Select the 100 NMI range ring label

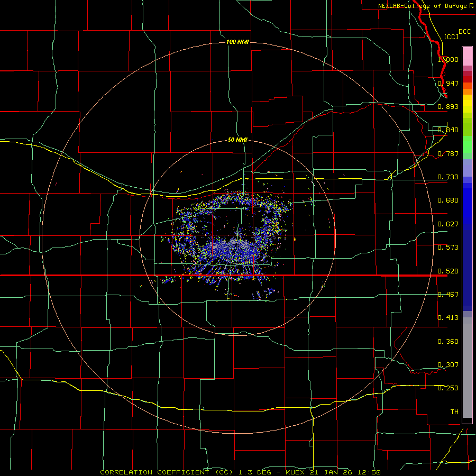[237, 42]
